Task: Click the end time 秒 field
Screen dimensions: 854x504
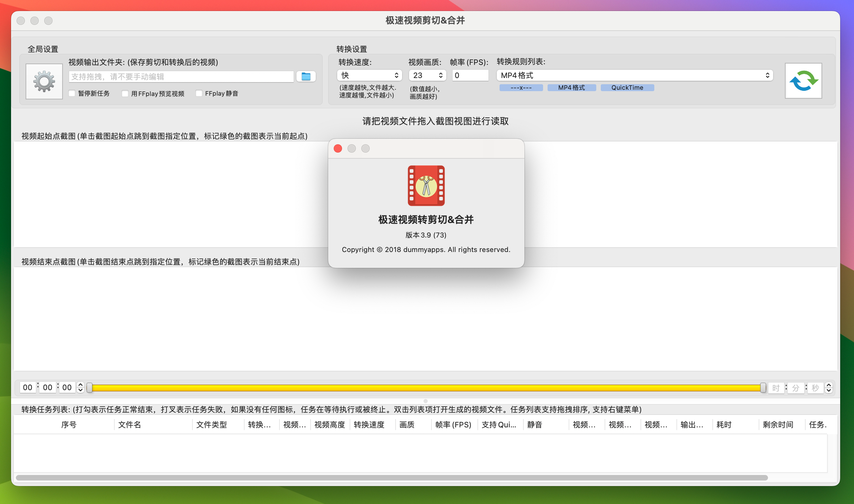Action: click(815, 388)
